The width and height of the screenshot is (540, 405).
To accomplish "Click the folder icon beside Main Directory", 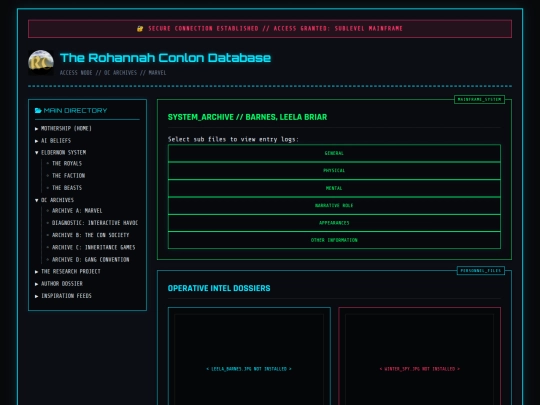I will click(38, 111).
